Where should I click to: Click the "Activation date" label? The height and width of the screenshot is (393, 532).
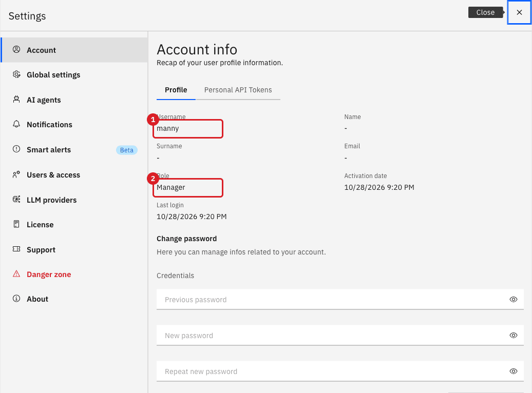click(x=366, y=175)
